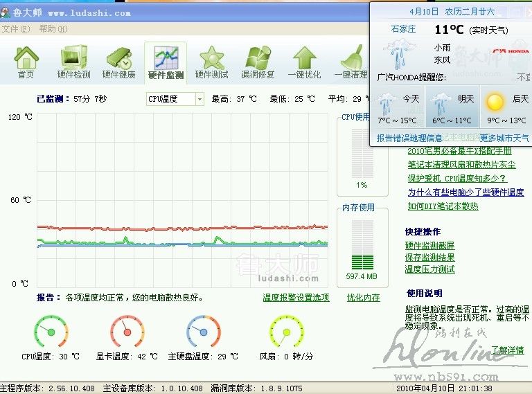Open the 帮助(H) menu
Viewport: 532px width, 394px height.
[x=53, y=29]
